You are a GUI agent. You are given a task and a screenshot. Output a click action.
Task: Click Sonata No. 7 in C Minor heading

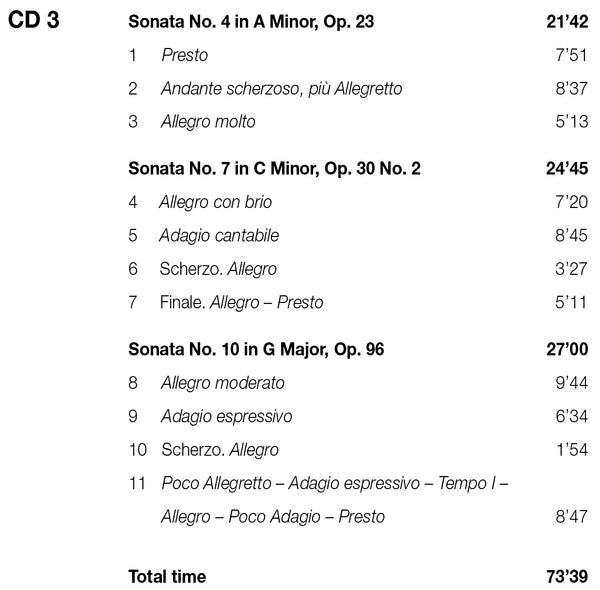click(274, 168)
